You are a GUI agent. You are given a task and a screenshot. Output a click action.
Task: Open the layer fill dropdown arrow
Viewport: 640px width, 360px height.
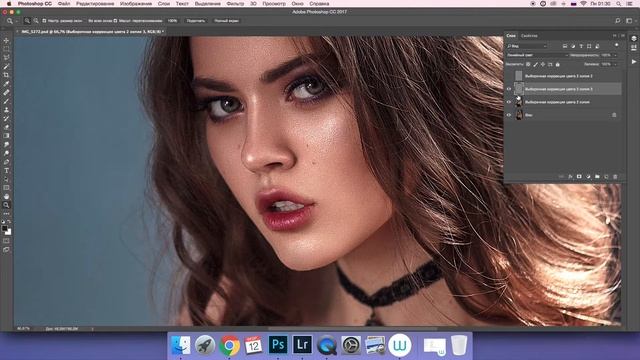pos(615,64)
